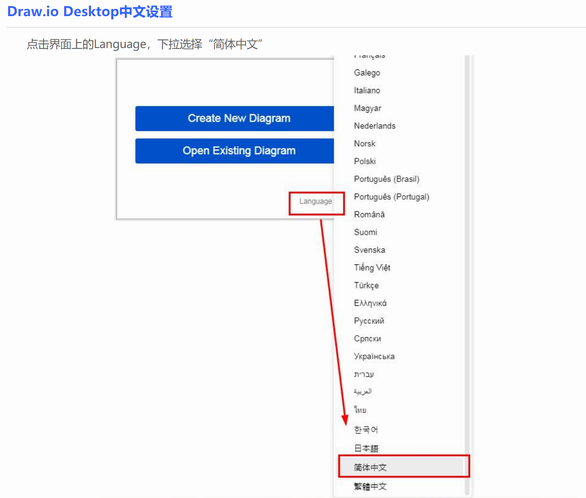This screenshot has width=586, height=498.
Task: Click the language list vertical scrollbar
Action: (467, 275)
